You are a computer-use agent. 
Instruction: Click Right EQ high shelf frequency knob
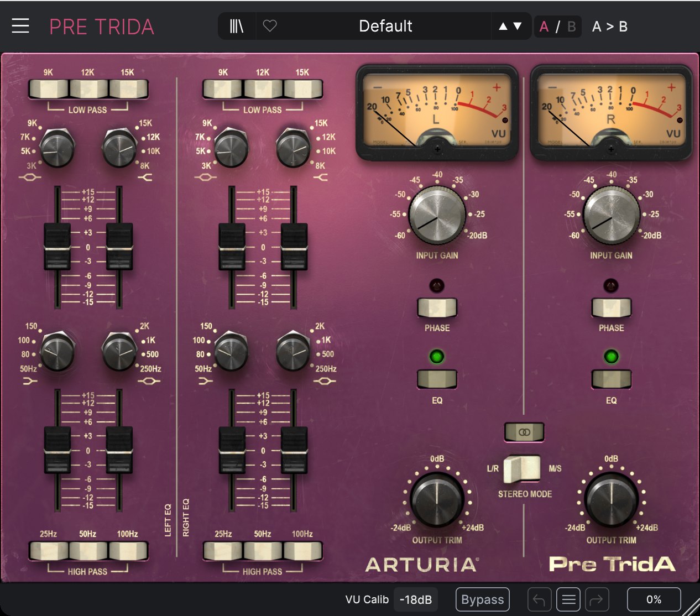(x=294, y=148)
